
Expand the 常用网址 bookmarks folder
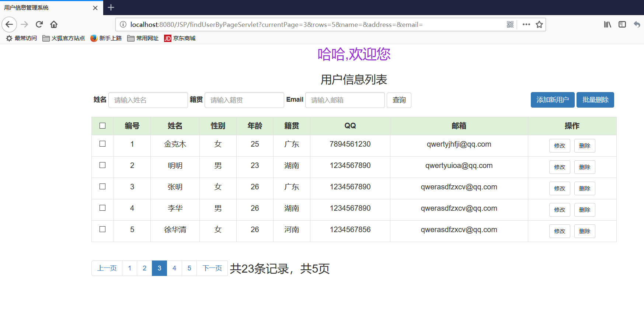pos(143,38)
